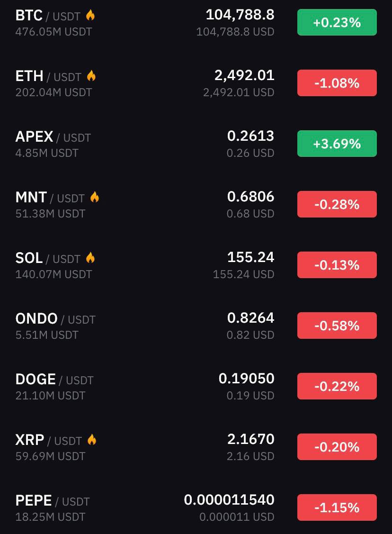Tap the green APEX +3.69% badge
This screenshot has width=392, height=534.
click(x=337, y=144)
